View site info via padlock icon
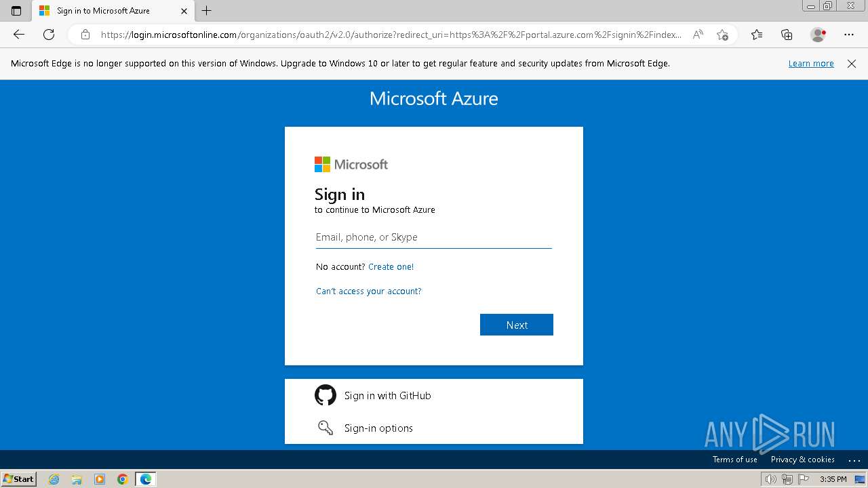The height and width of the screenshot is (488, 868). point(85,35)
